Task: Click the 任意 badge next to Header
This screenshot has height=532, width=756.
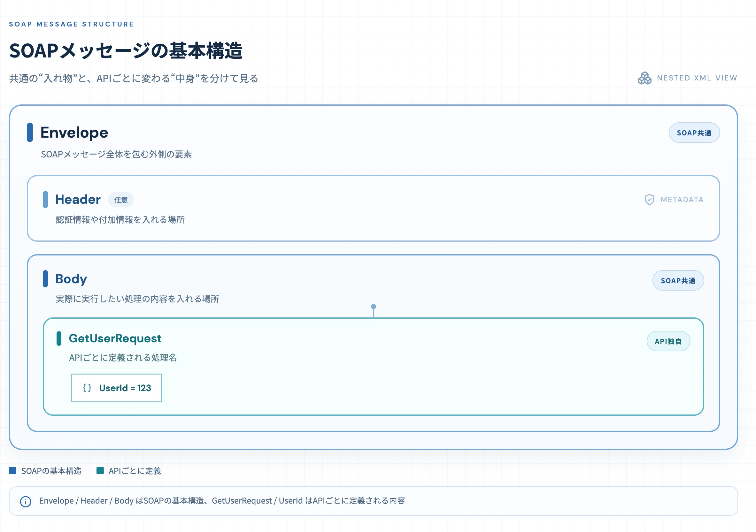Action: click(121, 200)
